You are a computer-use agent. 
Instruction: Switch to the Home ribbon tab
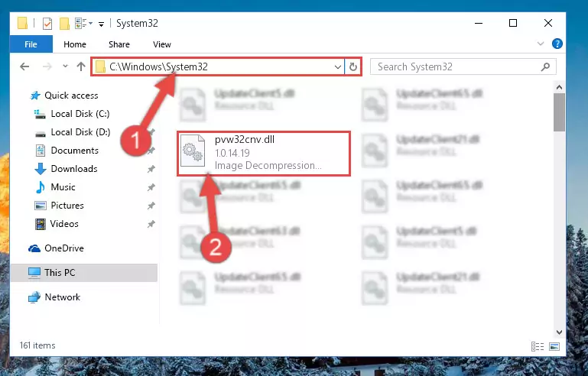click(75, 44)
